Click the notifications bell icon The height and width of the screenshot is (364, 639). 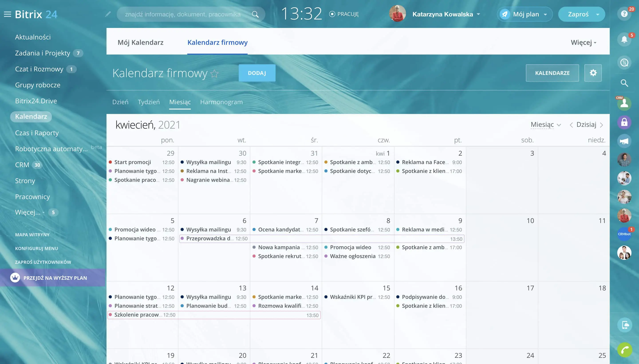(624, 39)
